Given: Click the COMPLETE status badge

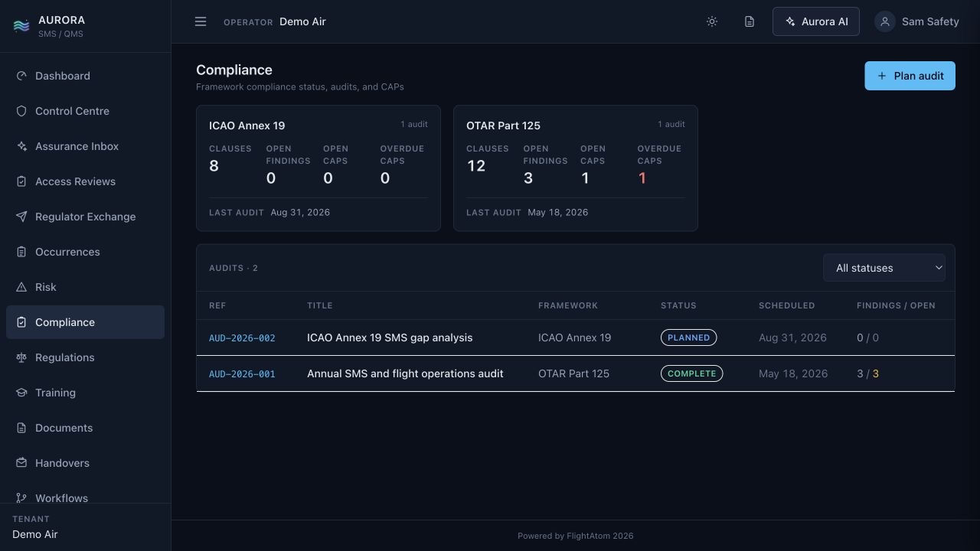Looking at the screenshot, I should tap(691, 373).
